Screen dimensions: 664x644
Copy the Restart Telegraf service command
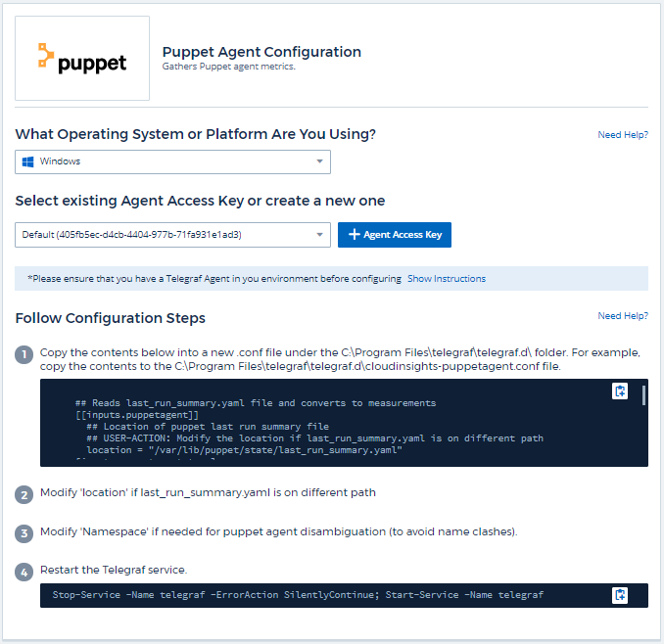click(620, 595)
